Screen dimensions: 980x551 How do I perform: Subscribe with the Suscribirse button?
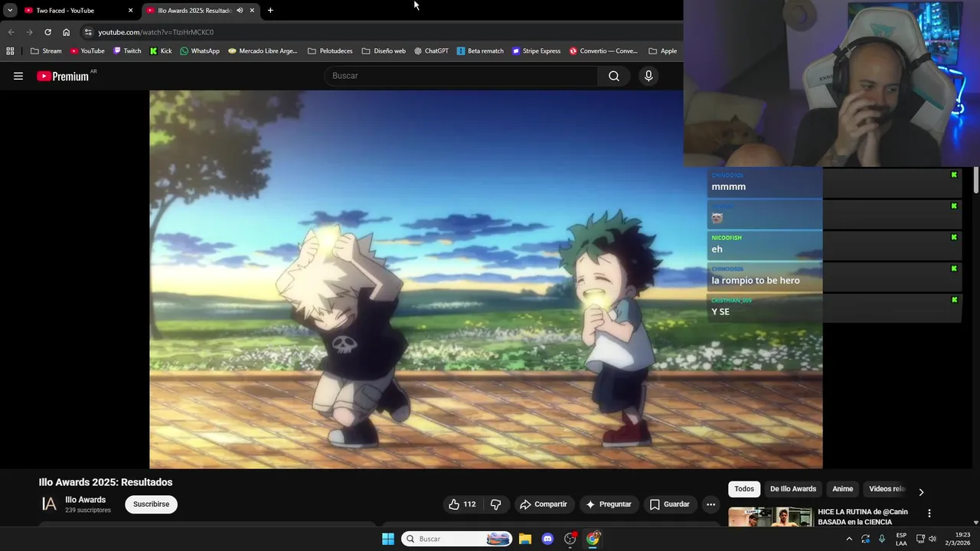[x=152, y=504]
